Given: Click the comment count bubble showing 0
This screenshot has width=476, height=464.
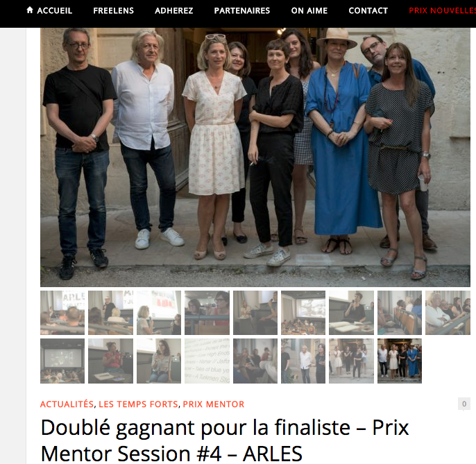Looking at the screenshot, I should tap(464, 404).
